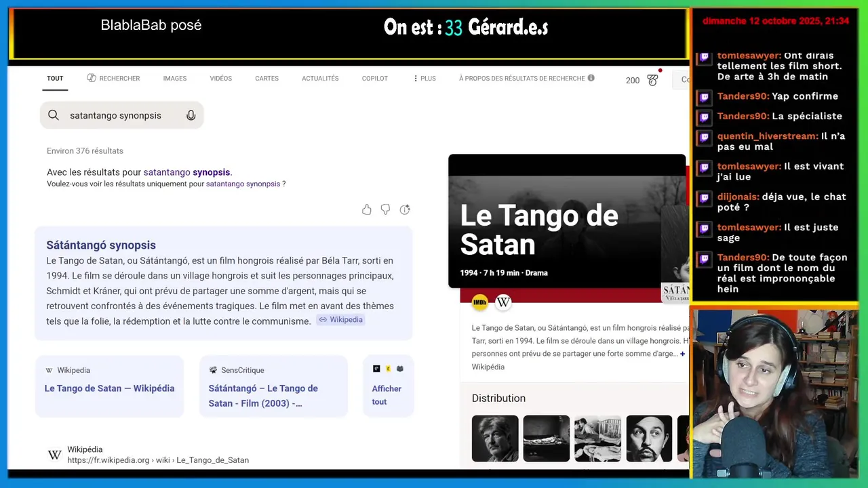
Task: Open the rewards points 200 counter
Action: 633,80
